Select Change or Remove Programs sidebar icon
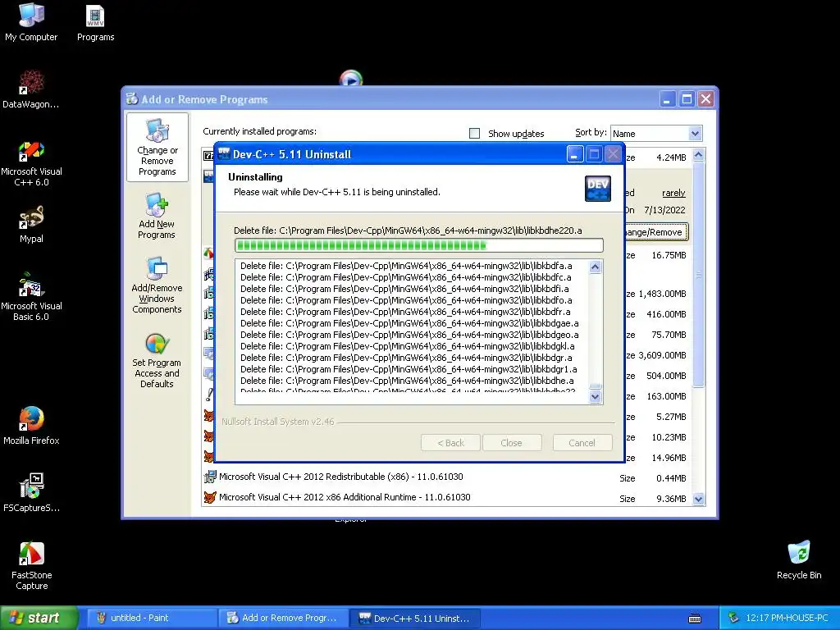This screenshot has height=630, width=840. (x=157, y=148)
